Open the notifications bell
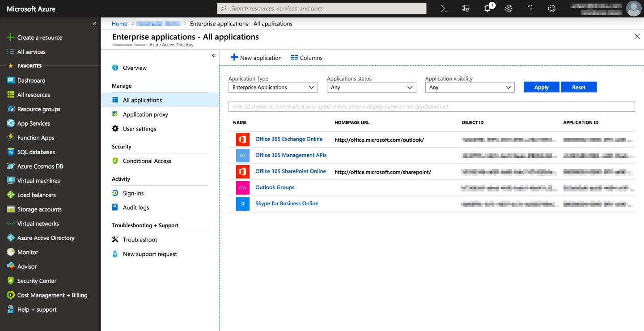The width and height of the screenshot is (644, 331). click(487, 8)
